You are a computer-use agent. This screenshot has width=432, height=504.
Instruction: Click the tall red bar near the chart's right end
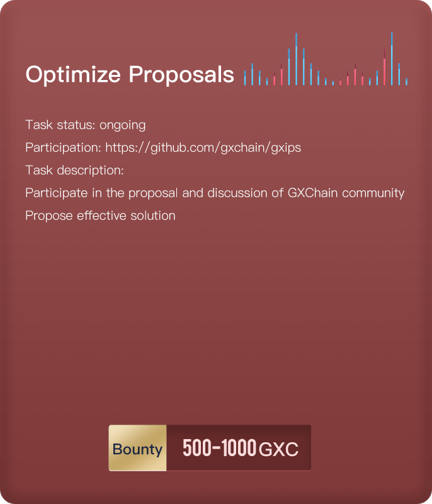(x=385, y=67)
